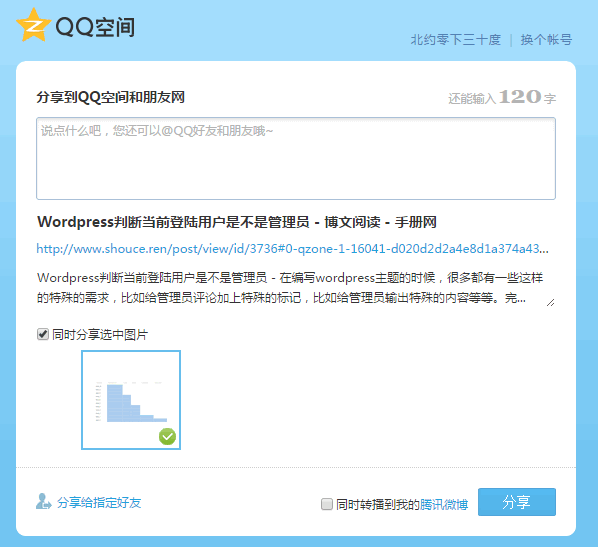Click the article summary description text
Screen dimensions: 598x547
coord(290,288)
